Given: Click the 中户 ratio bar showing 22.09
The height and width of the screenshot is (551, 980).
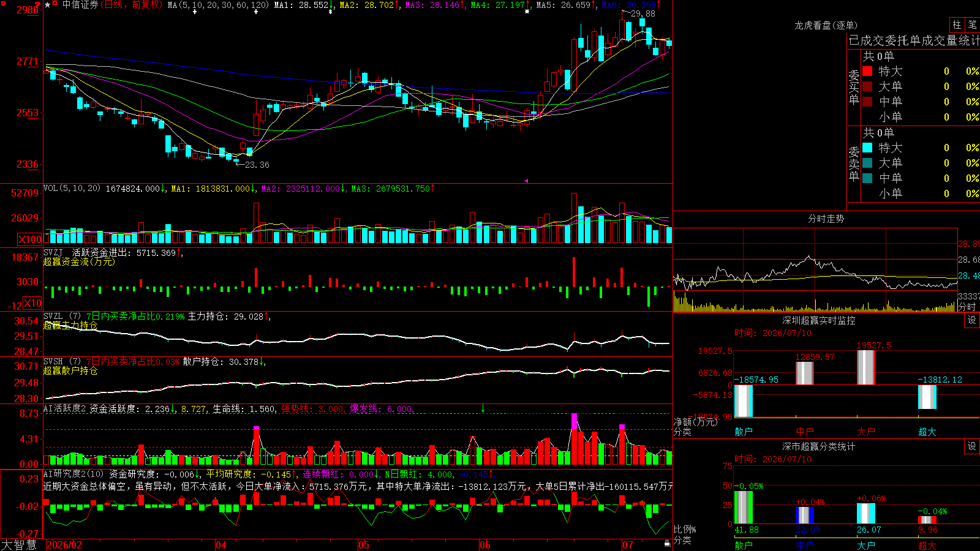Looking at the screenshot, I should [805, 515].
